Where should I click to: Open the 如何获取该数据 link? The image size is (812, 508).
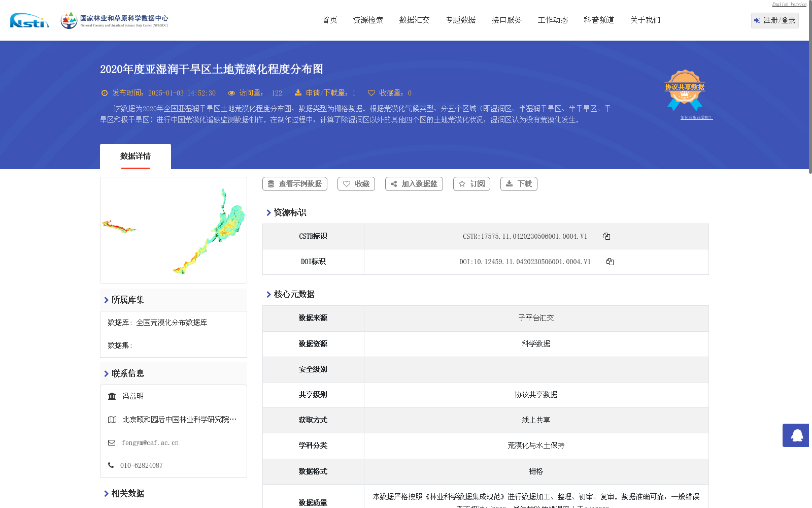pos(696,117)
